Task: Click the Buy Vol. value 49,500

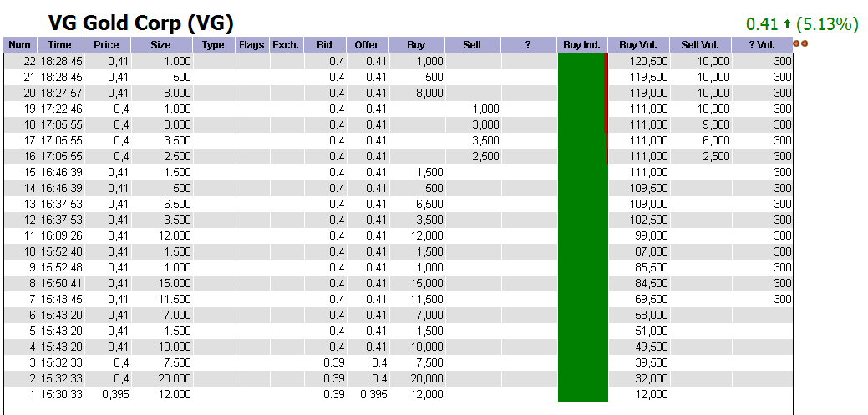Action: [x=652, y=347]
